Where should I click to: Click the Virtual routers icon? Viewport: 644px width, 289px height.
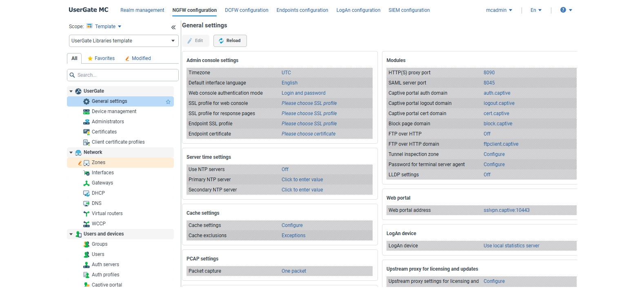pyautogui.click(x=87, y=213)
